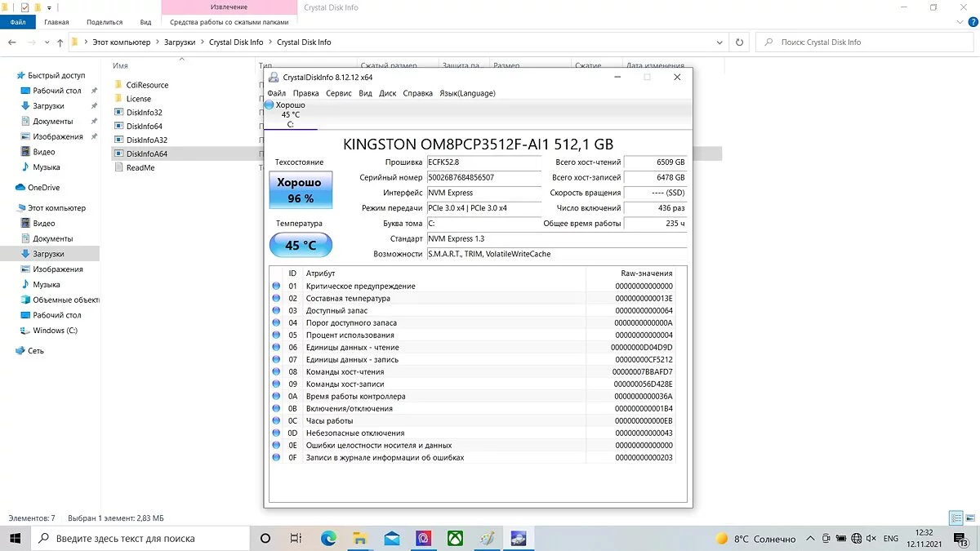Refresh the Explorer folder view
This screenshot has height=551, width=980.
click(739, 42)
